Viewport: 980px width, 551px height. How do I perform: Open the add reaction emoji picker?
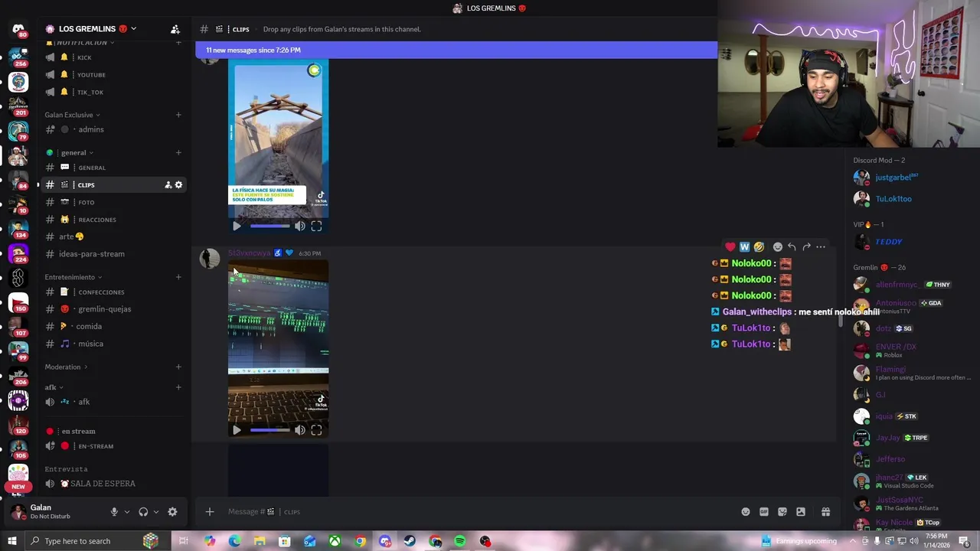coord(778,246)
